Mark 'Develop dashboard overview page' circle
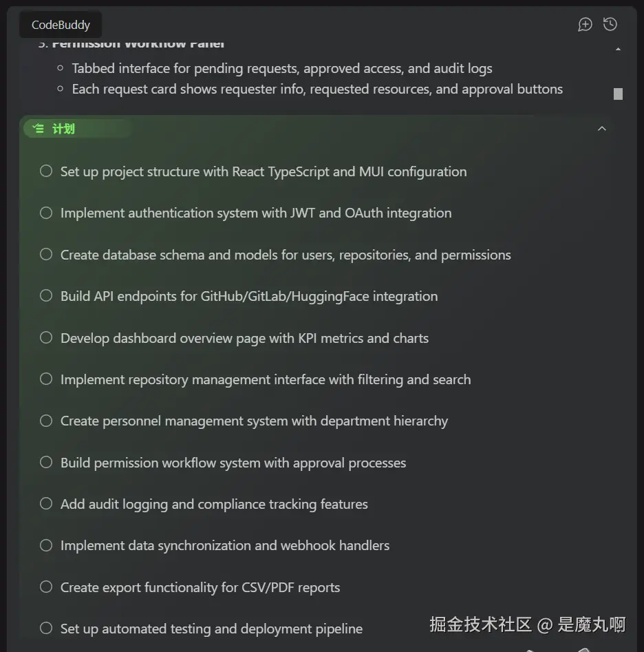The height and width of the screenshot is (652, 644). 46,337
